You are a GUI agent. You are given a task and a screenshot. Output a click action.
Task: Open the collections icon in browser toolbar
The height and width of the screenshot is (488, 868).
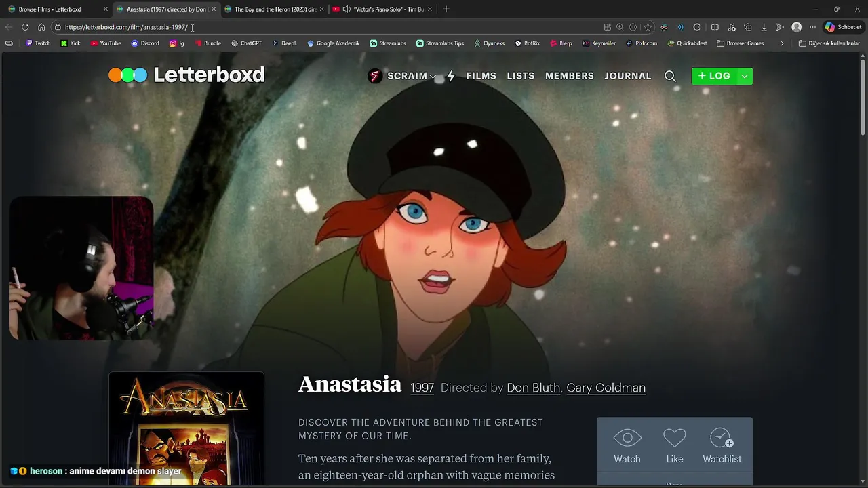tap(748, 27)
